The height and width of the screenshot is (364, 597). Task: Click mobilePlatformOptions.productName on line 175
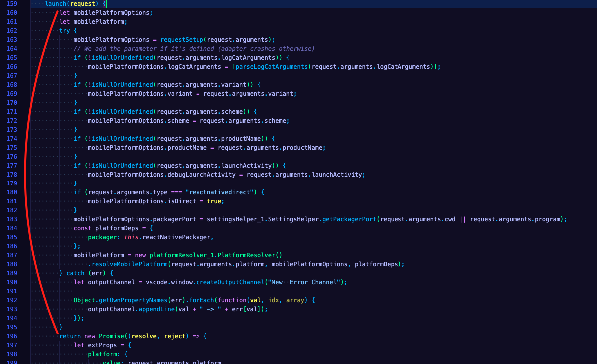point(147,148)
